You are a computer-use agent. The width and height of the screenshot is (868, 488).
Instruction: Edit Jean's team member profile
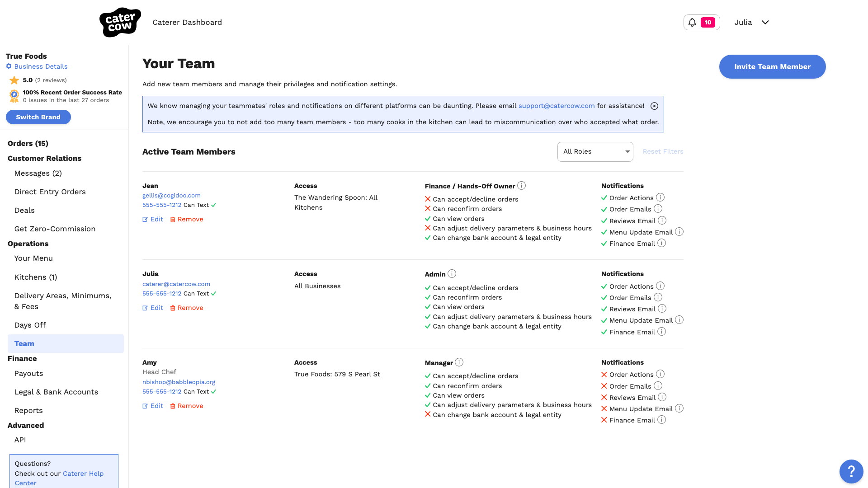click(x=153, y=219)
